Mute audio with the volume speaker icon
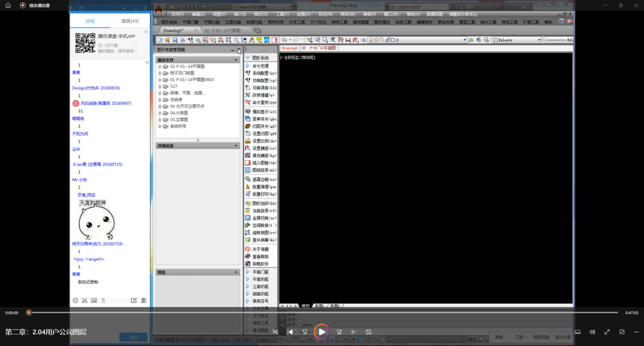Viewport: 644px width, 346px height. click(x=592, y=332)
